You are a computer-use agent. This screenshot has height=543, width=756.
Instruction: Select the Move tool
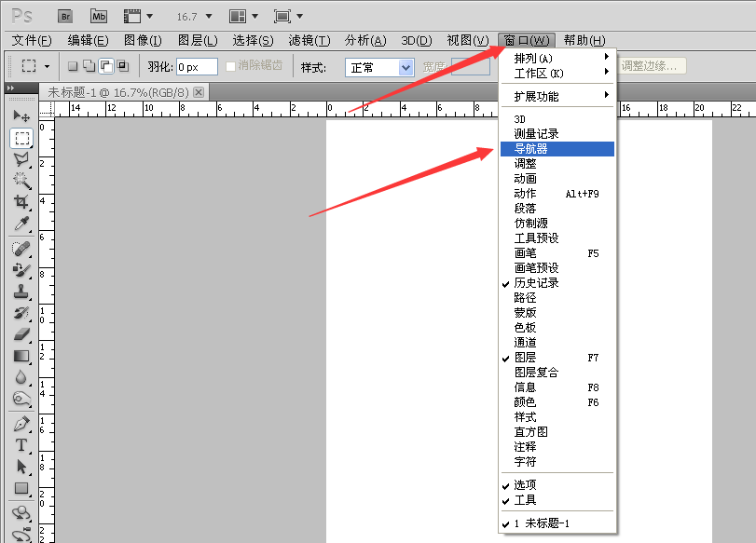21,115
